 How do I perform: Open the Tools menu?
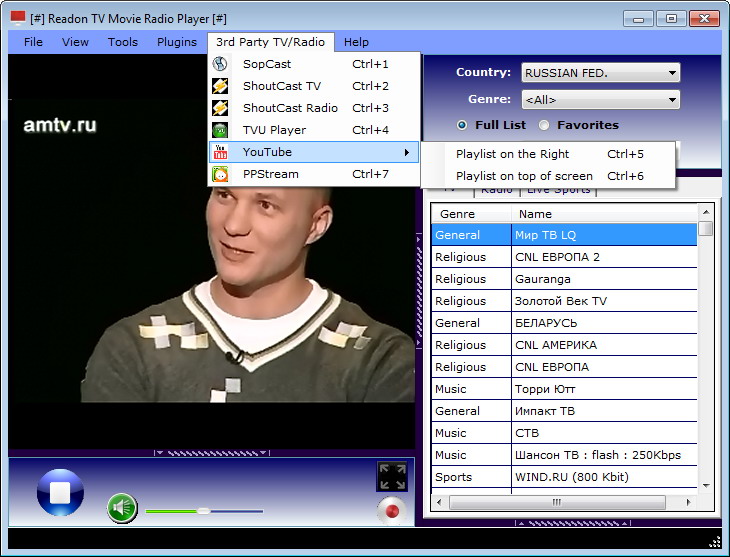click(x=123, y=42)
